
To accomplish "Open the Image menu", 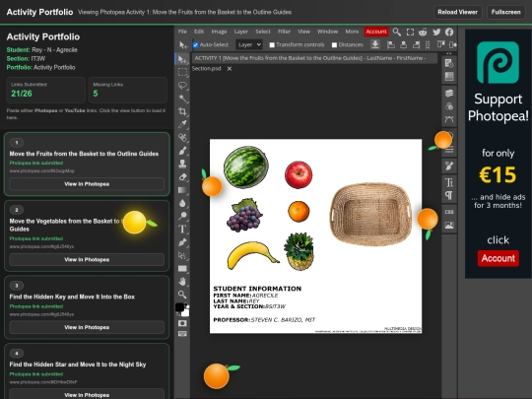I will pyautogui.click(x=219, y=32).
